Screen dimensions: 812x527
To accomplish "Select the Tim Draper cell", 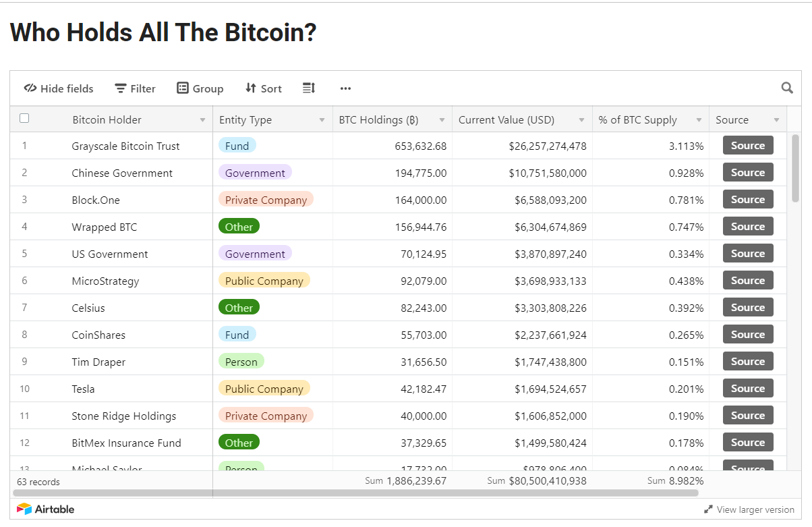I will pos(98,362).
